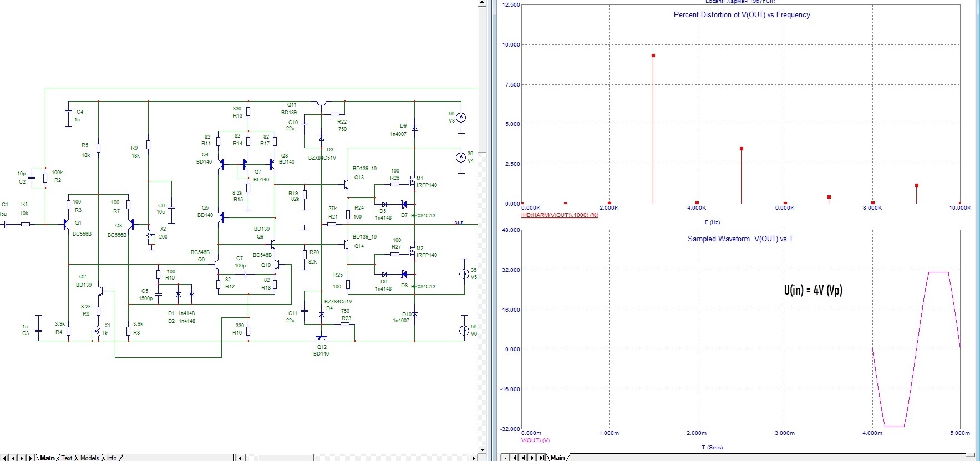
Task: Select plot pane Main tab
Action: click(557, 458)
